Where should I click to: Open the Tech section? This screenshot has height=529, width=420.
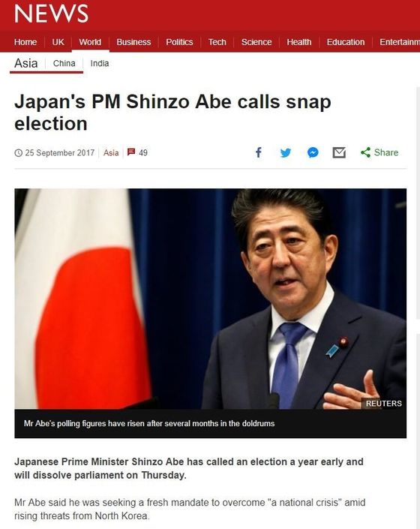(x=217, y=42)
